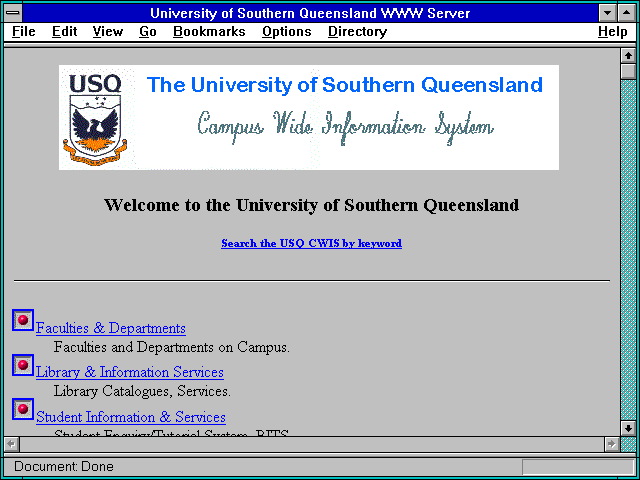640x480 pixels.
Task: Open the Options menu
Action: [287, 31]
